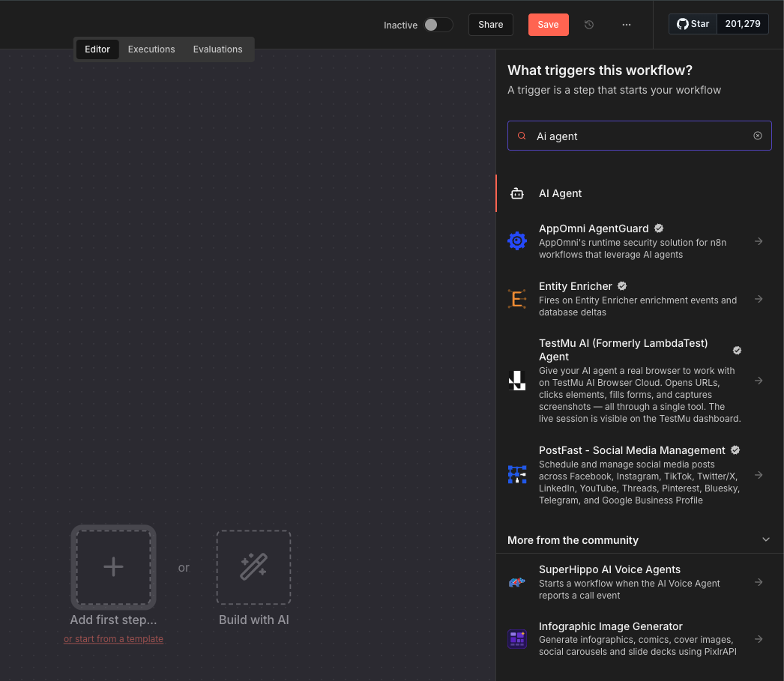Viewport: 784px width, 681px height.
Task: Save the workflow
Action: (x=548, y=25)
